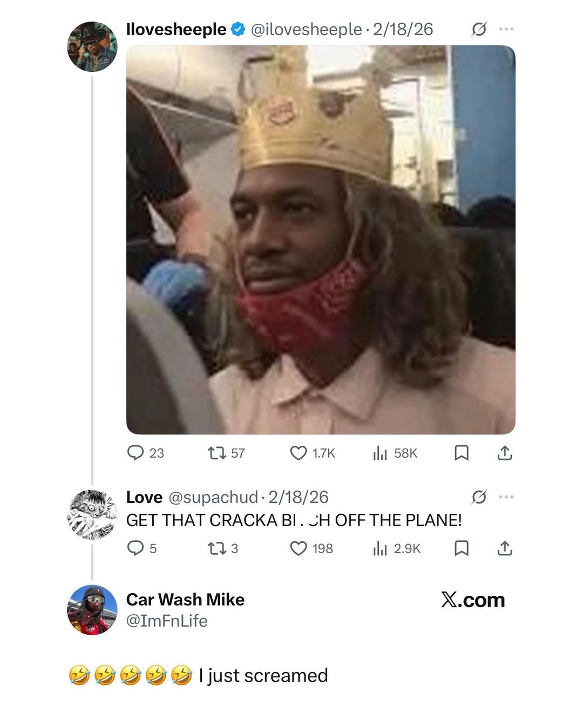Screen dimensions: 583x728
Task: Repost the Love @supachud comment
Action: point(216,548)
